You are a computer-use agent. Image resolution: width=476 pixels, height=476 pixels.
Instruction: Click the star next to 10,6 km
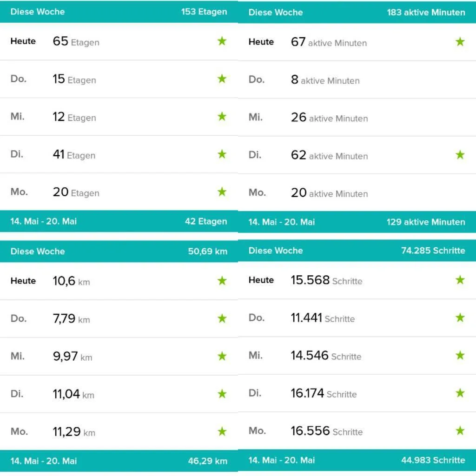(222, 280)
